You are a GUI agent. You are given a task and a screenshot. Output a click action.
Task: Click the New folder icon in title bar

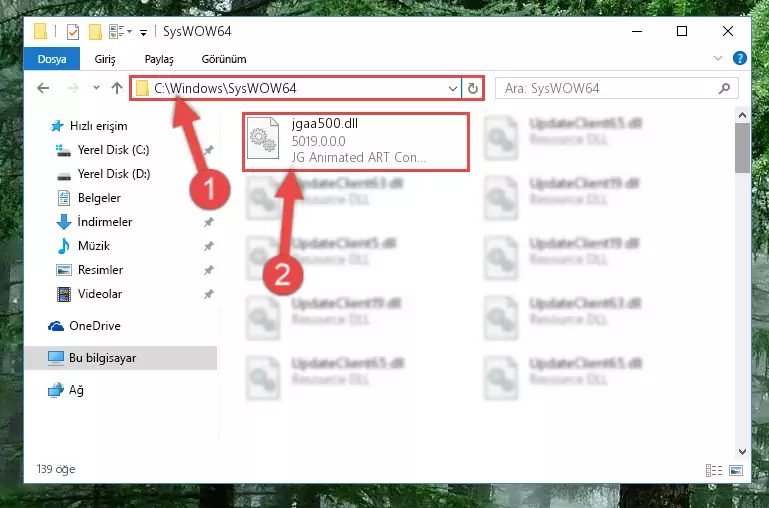pyautogui.click(x=95, y=32)
